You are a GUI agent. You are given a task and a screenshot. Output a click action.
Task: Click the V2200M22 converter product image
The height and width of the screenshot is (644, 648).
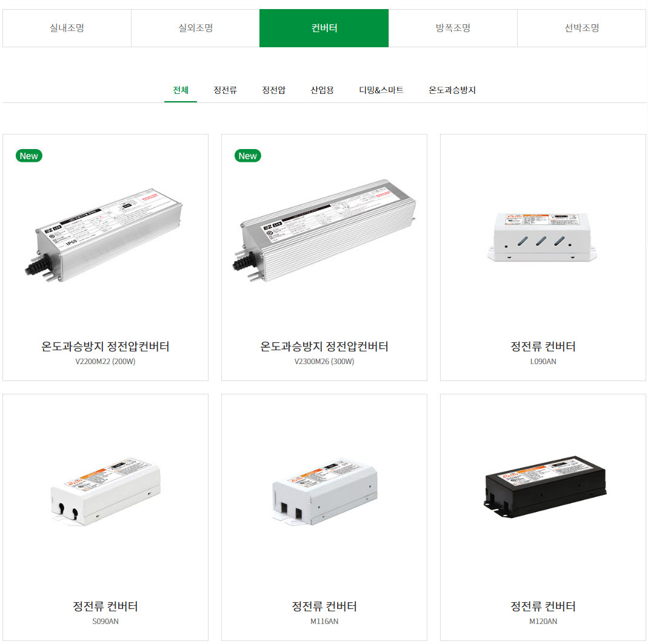103,236
